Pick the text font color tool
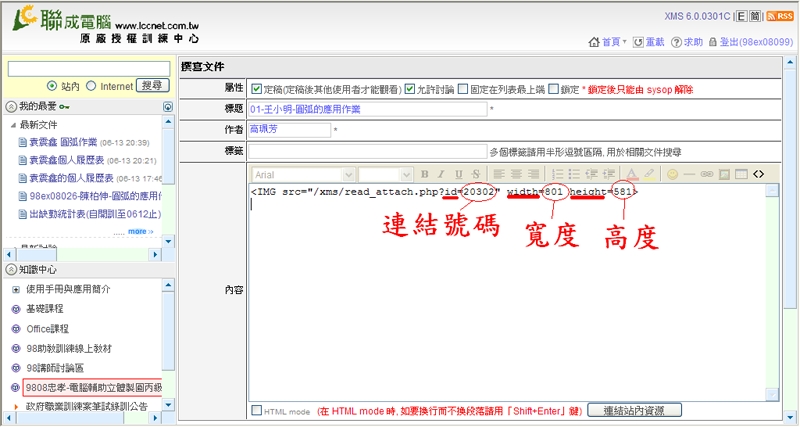The height and width of the screenshot is (427, 800). 633,174
